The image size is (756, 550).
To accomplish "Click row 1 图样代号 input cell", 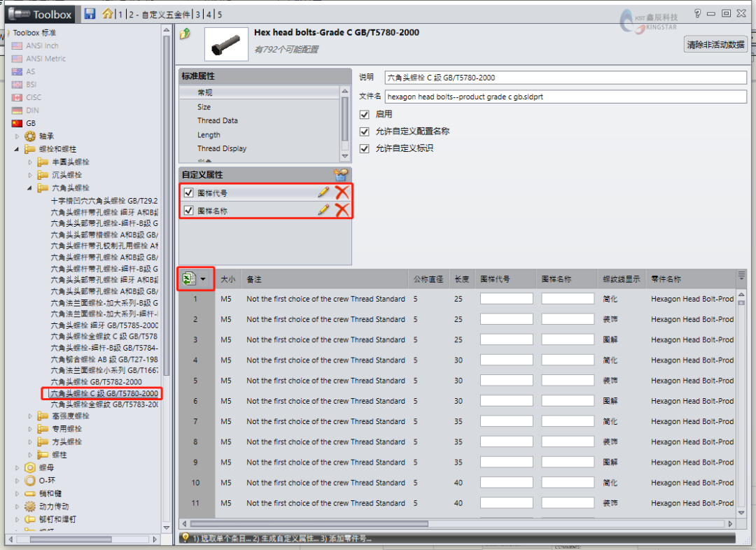I will pos(506,299).
